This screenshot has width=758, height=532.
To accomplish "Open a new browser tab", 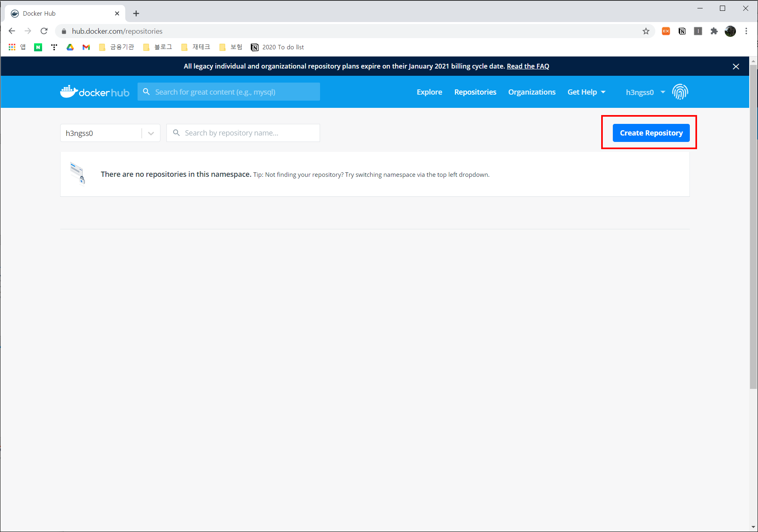I will pos(136,14).
